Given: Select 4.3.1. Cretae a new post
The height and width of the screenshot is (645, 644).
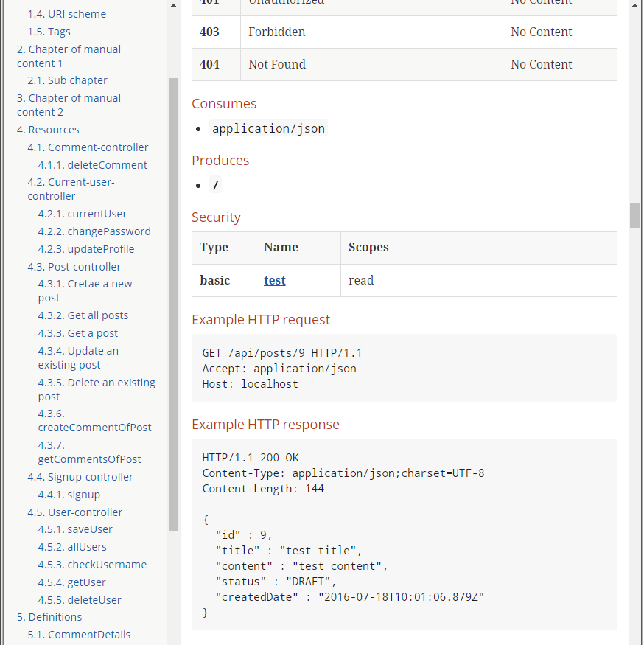Looking at the screenshot, I should click(x=85, y=291).
